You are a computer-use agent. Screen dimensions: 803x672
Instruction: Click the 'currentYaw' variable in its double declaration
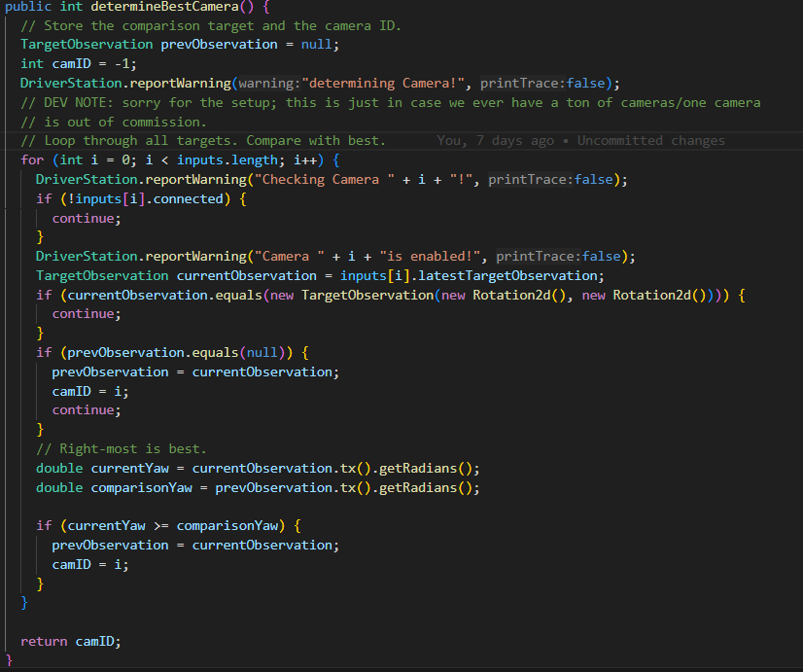(x=130, y=468)
